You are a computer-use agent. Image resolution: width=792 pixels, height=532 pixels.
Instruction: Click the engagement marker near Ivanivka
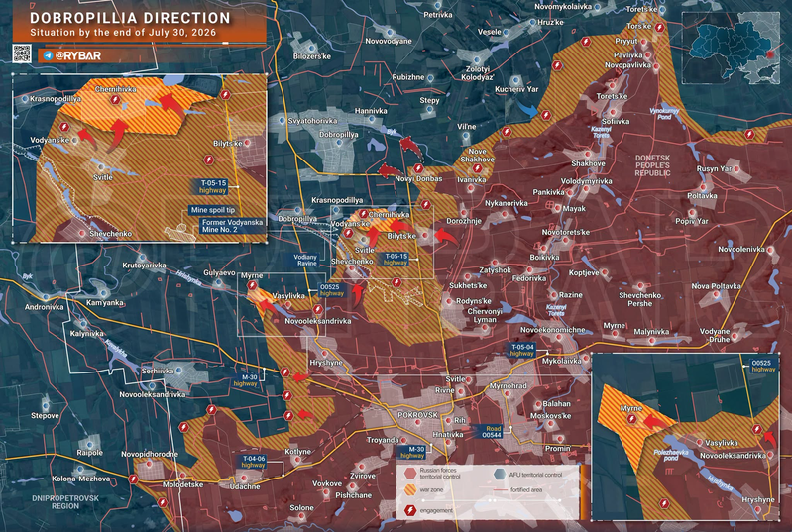477,168
